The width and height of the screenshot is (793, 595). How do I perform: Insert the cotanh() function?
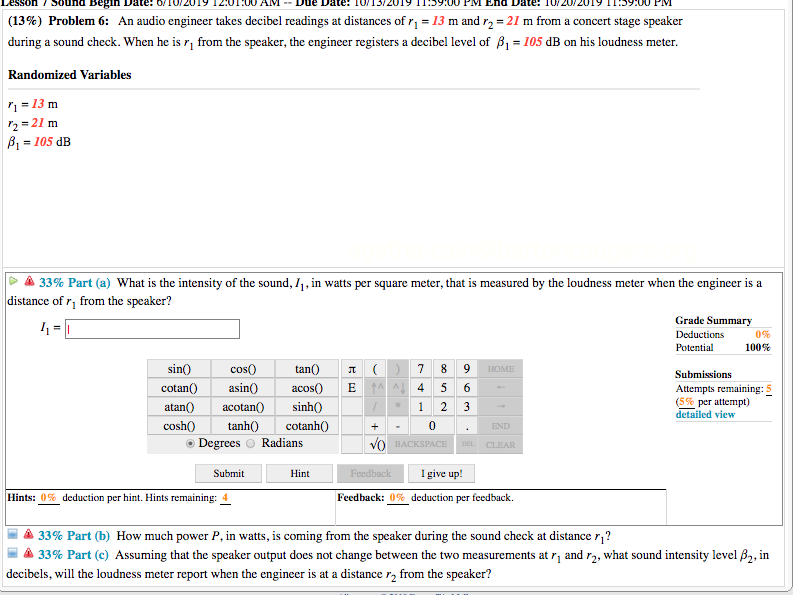(307, 426)
